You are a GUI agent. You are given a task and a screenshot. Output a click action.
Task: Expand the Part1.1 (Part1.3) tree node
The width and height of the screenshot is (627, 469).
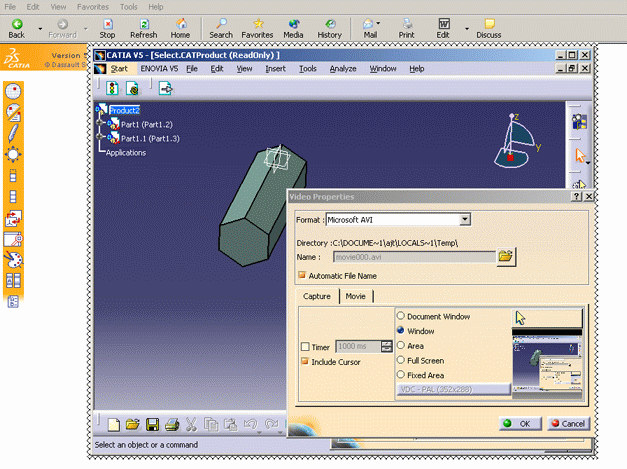[x=99, y=136]
